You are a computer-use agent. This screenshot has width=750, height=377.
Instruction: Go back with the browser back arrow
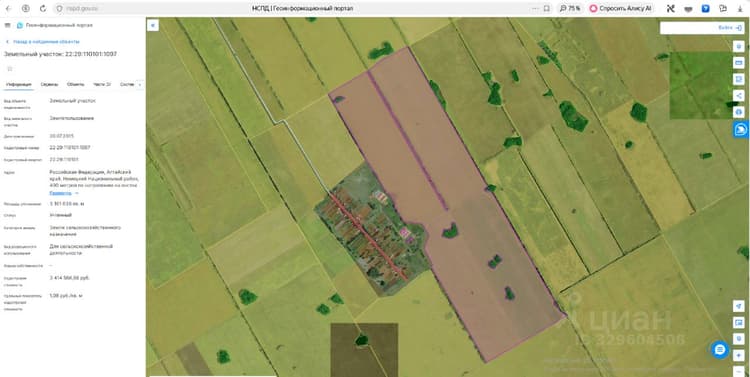[x=8, y=9]
